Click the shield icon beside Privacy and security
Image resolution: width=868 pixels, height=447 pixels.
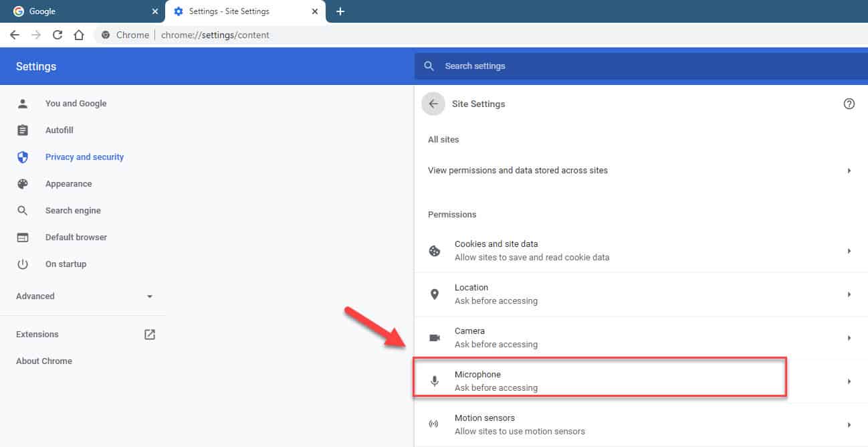click(x=23, y=157)
